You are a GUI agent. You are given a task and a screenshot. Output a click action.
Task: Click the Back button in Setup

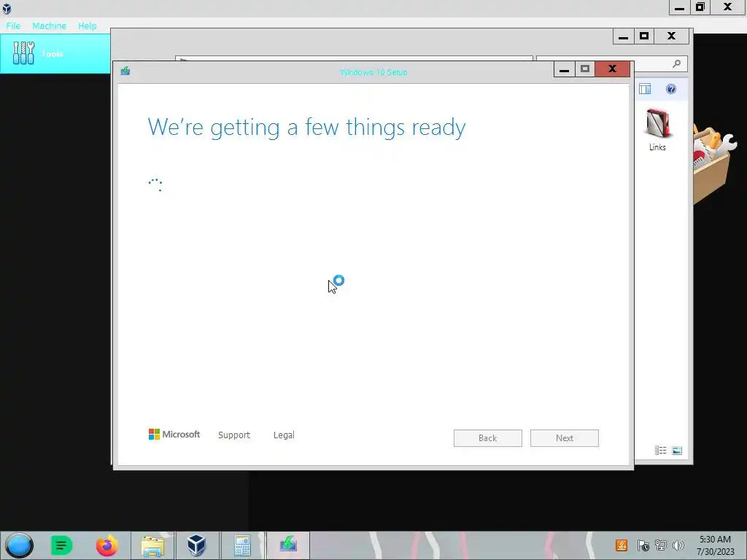coord(488,438)
